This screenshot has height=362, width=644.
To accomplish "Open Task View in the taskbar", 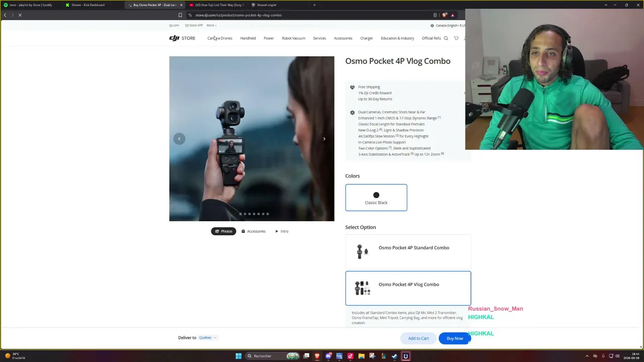I will 306,356.
